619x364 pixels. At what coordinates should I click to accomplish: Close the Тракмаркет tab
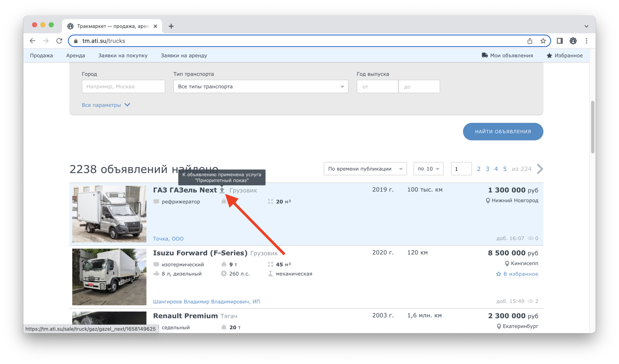(x=155, y=26)
